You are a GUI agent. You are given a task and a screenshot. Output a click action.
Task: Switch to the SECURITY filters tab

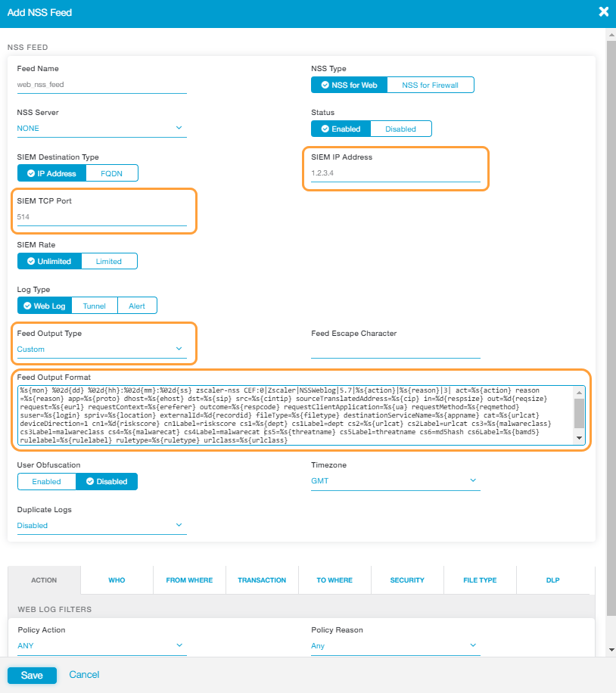[406, 580]
